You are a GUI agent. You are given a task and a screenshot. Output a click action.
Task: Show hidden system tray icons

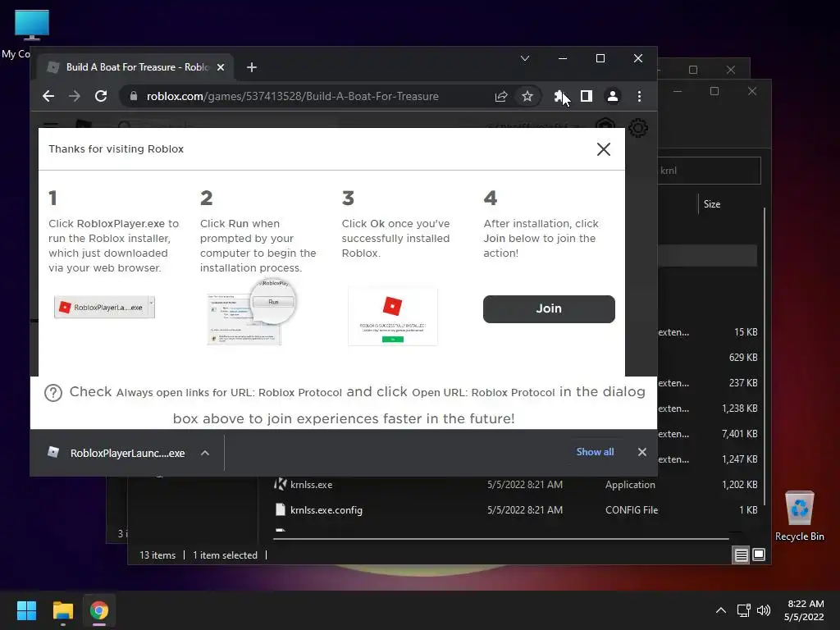click(x=721, y=610)
